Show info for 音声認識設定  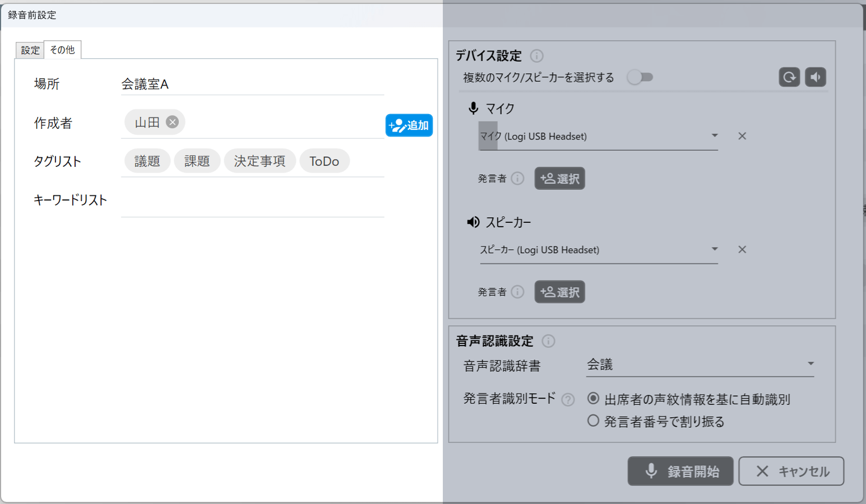pos(548,341)
